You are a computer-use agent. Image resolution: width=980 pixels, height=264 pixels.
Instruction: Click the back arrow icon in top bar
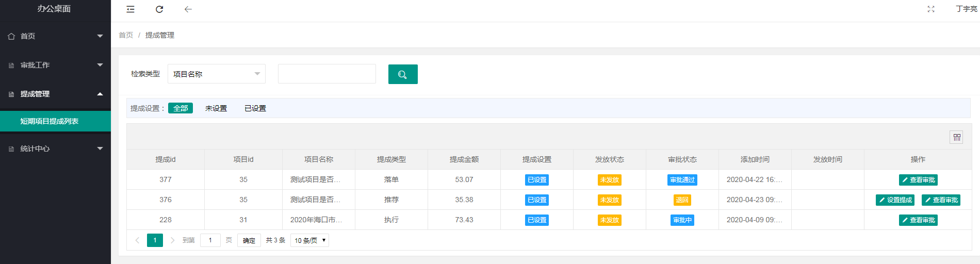188,9
